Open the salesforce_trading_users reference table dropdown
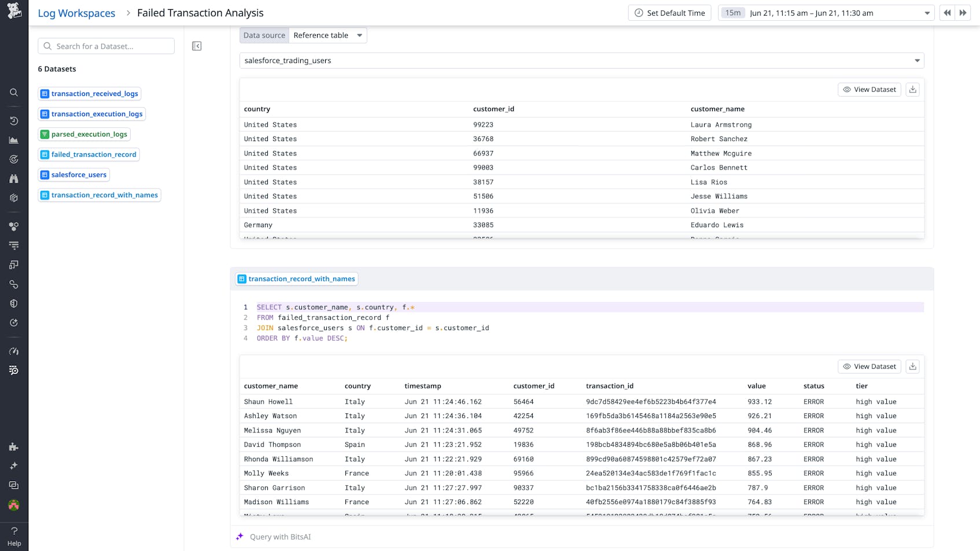 tap(581, 60)
